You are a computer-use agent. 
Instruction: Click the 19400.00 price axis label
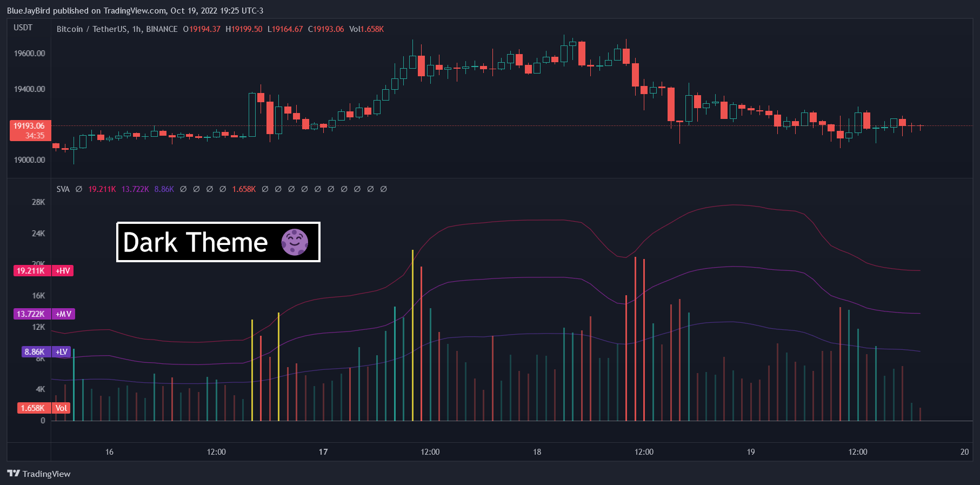30,89
